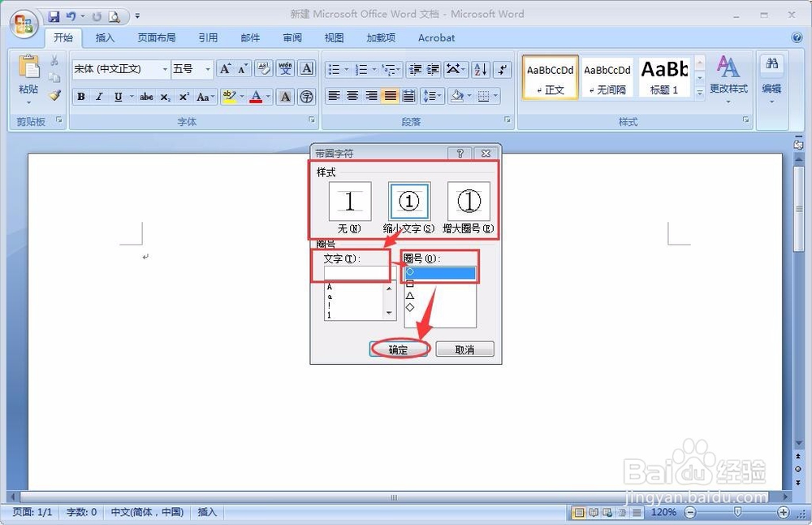The height and width of the screenshot is (525, 812).
Task: Click 文字 text input field
Action: coord(359,273)
